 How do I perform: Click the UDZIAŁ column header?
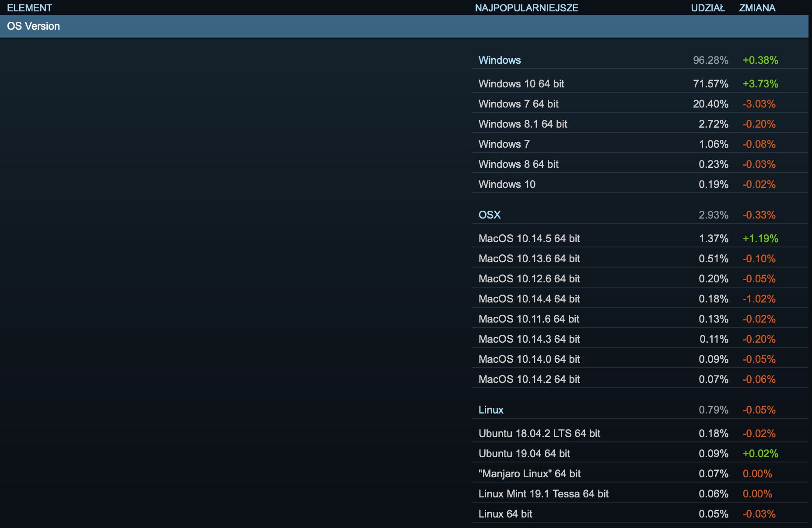(x=708, y=8)
